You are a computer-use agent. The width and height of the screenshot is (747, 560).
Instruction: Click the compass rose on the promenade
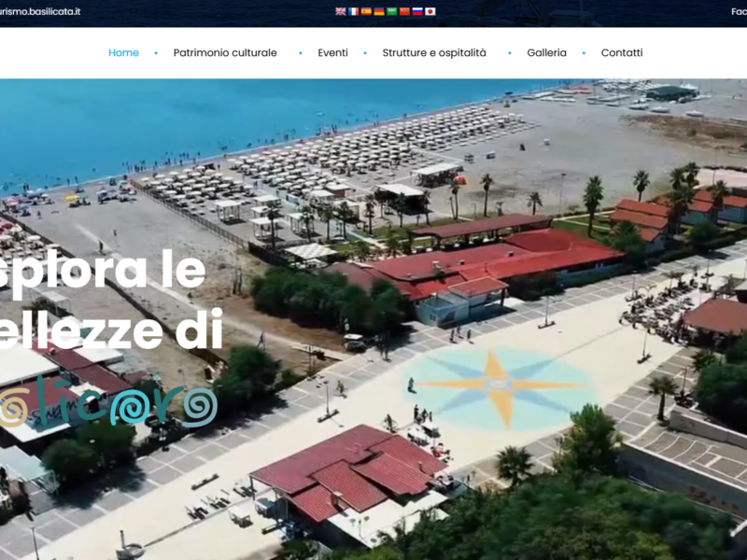(498, 385)
